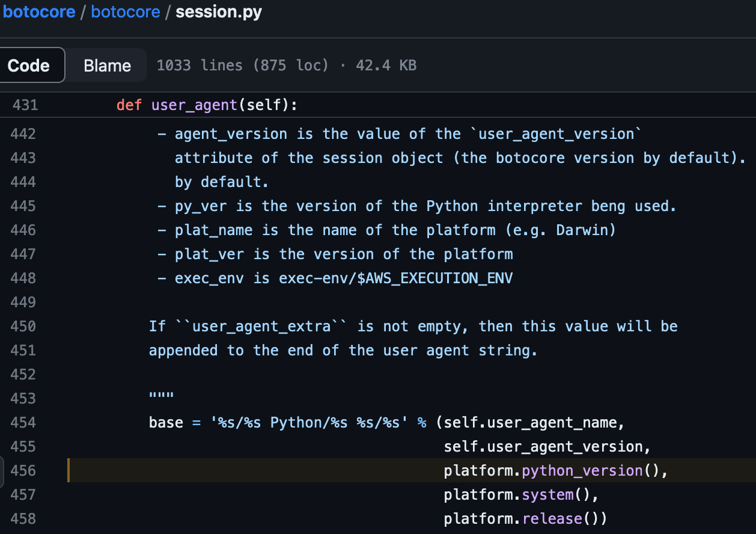Select line number 447

pyautogui.click(x=23, y=254)
